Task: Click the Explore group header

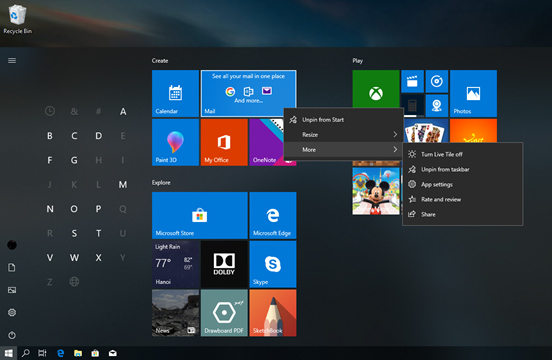Action: click(x=161, y=183)
